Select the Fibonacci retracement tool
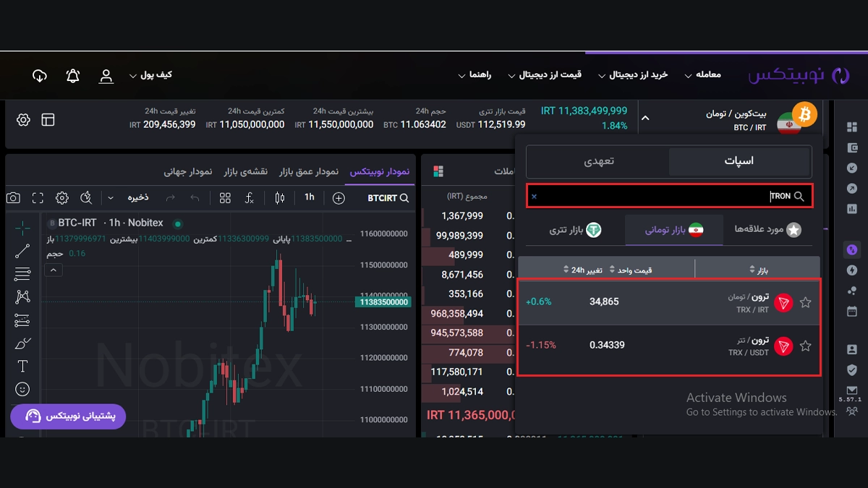The height and width of the screenshot is (488, 868). pyautogui.click(x=22, y=274)
